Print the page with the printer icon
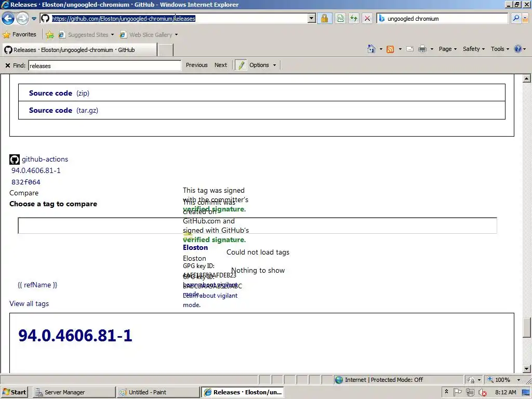 click(422, 49)
